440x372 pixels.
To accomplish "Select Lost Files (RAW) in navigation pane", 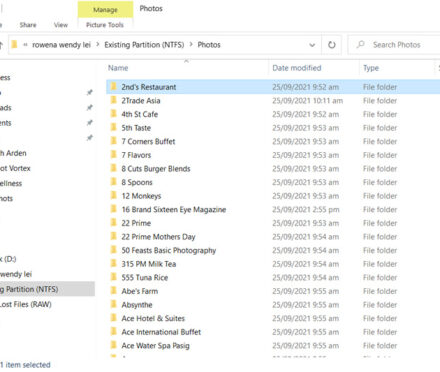I will pos(26,304).
